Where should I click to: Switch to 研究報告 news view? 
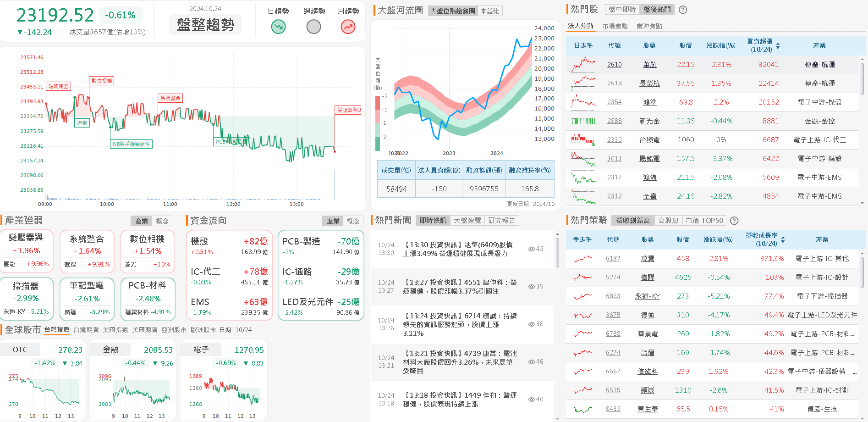tap(503, 220)
